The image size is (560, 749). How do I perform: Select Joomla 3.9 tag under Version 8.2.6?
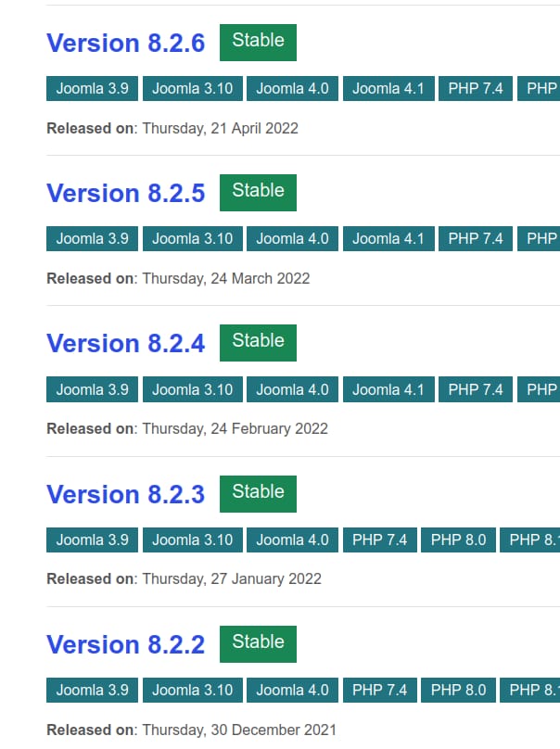pyautogui.click(x=92, y=88)
